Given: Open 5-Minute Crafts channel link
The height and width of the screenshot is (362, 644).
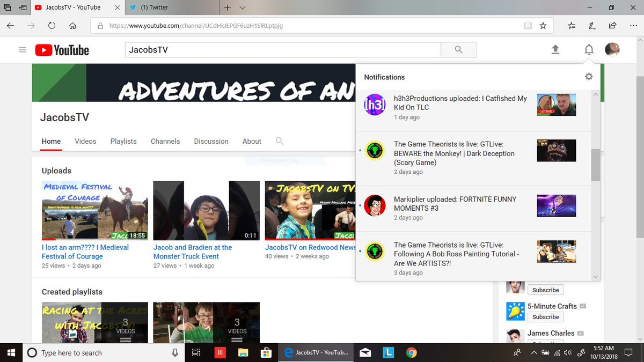Looking at the screenshot, I should pyautogui.click(x=552, y=306).
